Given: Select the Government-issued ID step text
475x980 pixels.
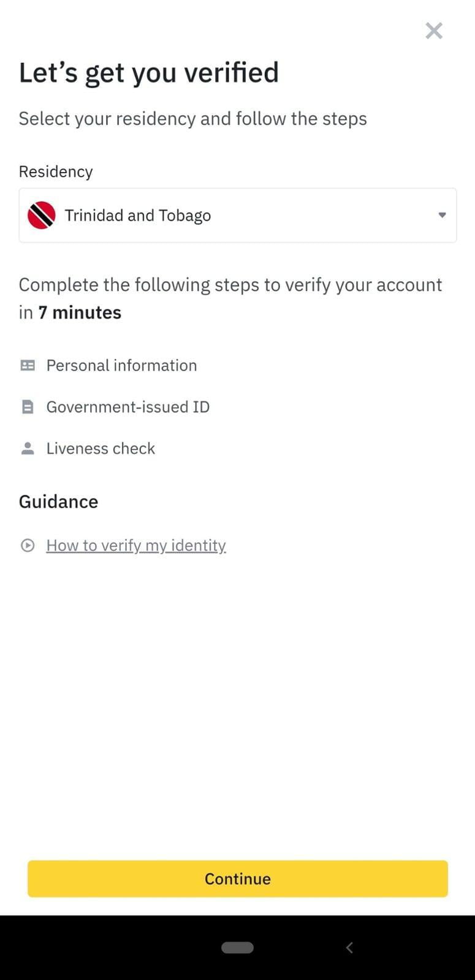Looking at the screenshot, I should tap(127, 407).
